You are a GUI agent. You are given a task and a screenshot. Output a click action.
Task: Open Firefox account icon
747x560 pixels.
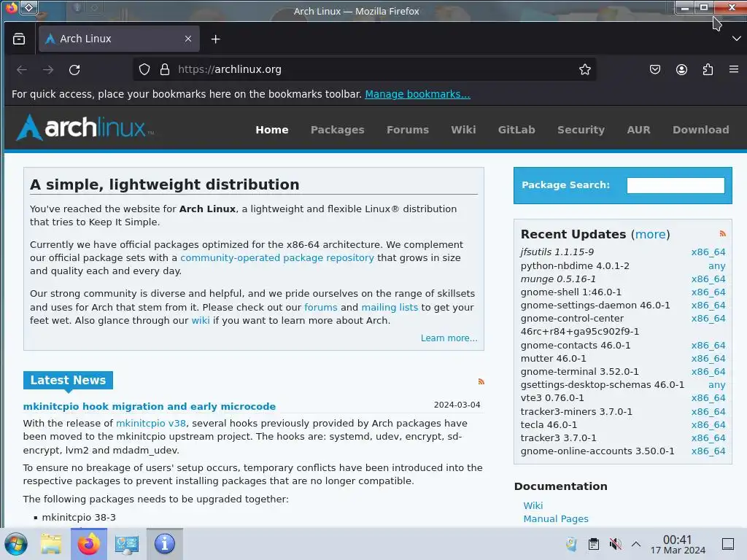coord(682,69)
